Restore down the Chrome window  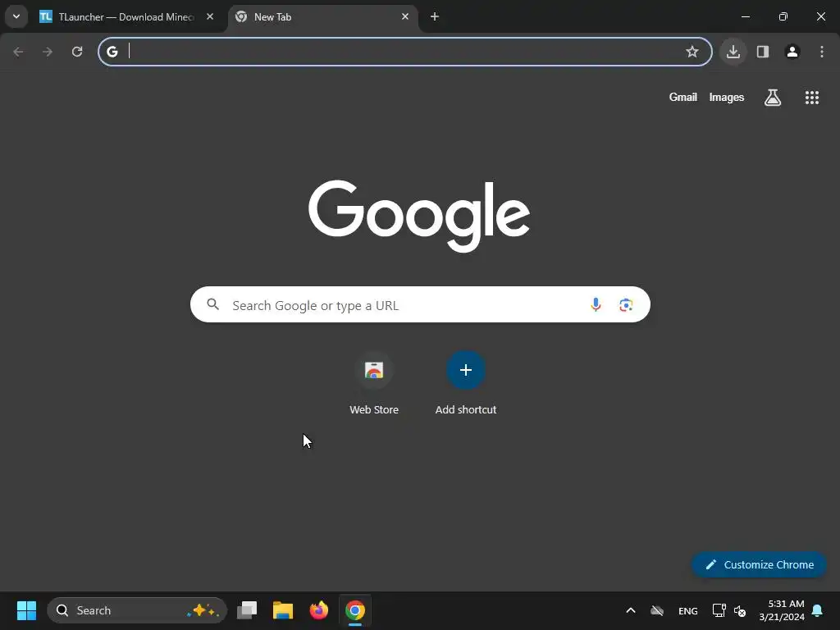[783, 16]
